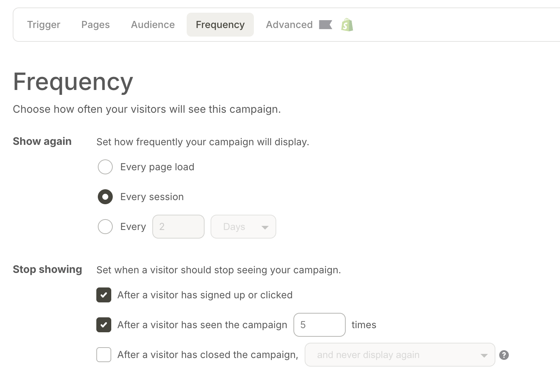Select the Every page load radio button
Image resolution: width=560 pixels, height=392 pixels.
(x=105, y=167)
